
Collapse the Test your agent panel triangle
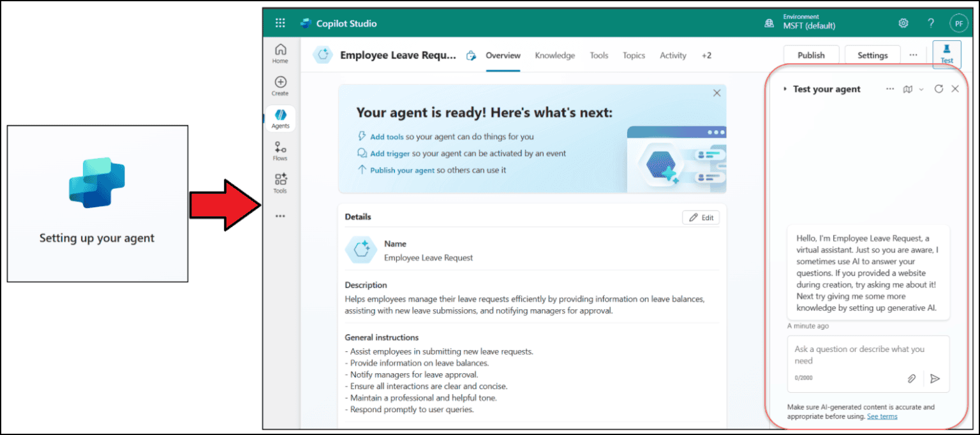[785, 89]
